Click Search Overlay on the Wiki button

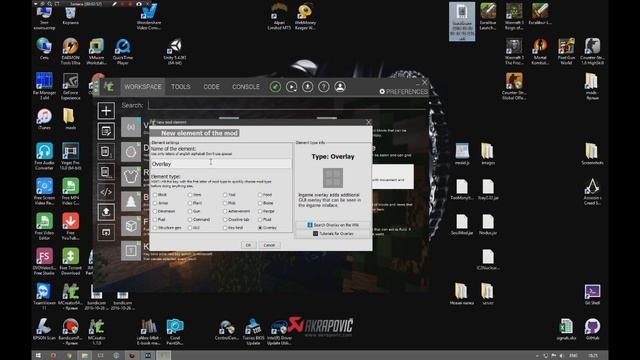[333, 225]
